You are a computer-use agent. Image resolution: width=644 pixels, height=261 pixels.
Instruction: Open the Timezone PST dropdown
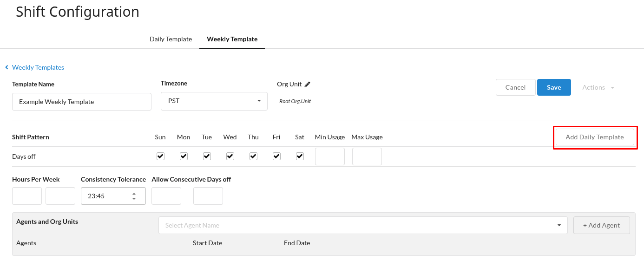point(214,101)
